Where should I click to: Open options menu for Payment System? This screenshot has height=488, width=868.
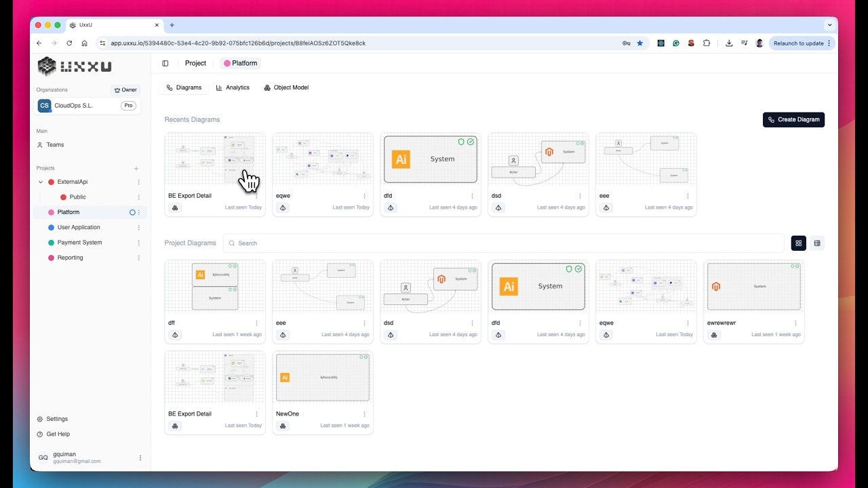139,243
